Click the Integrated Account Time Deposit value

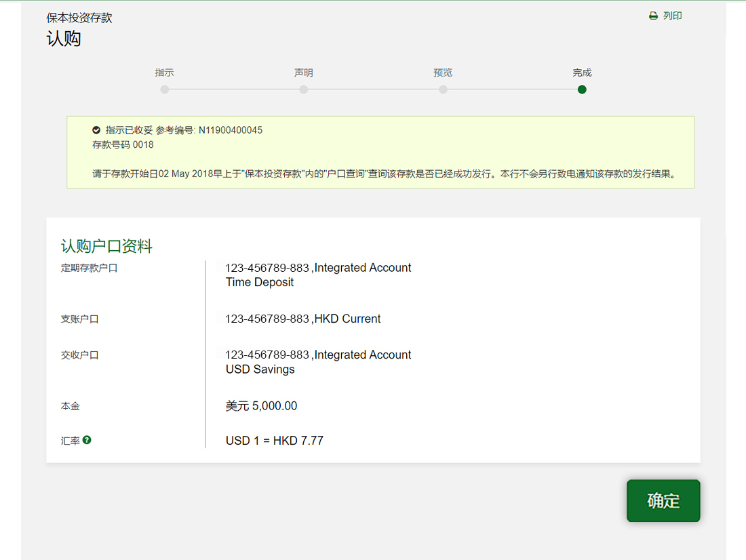click(318, 275)
